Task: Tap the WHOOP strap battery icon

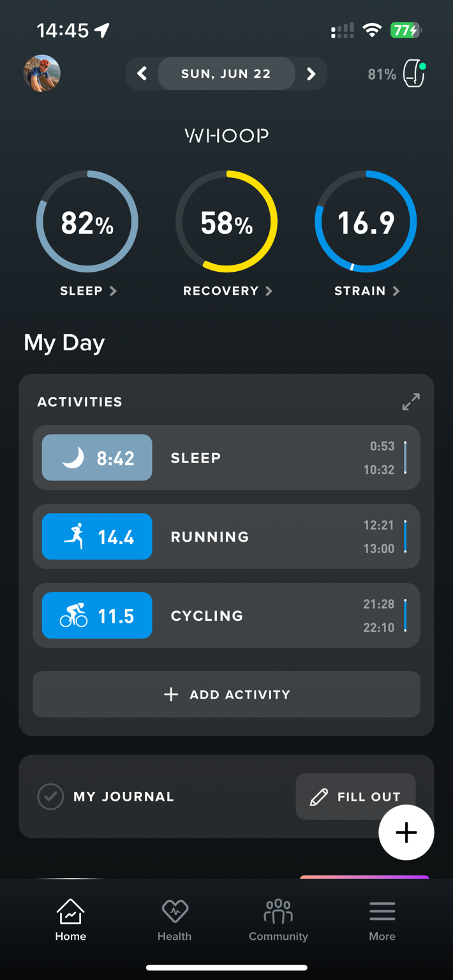Action: 415,74
